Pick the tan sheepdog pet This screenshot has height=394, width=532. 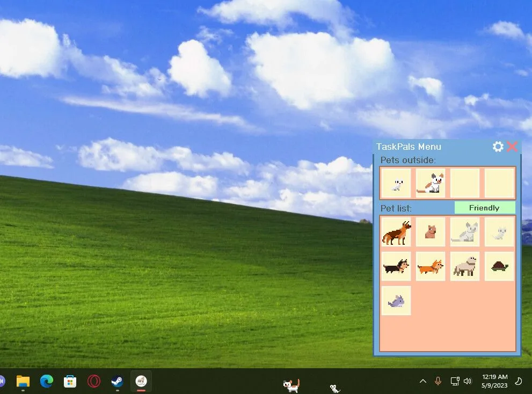pyautogui.click(x=465, y=266)
